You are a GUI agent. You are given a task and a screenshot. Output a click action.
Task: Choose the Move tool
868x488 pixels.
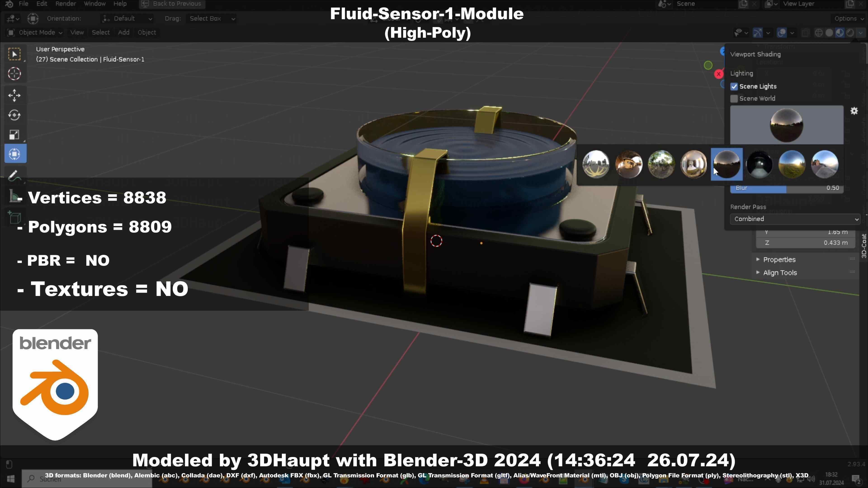(14, 95)
